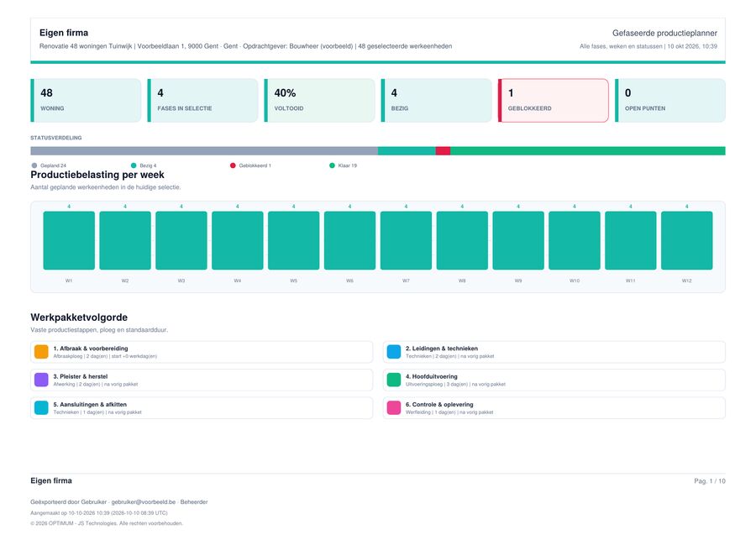
Task: Click the grey Gepland segment of status bar
Action: [204, 151]
